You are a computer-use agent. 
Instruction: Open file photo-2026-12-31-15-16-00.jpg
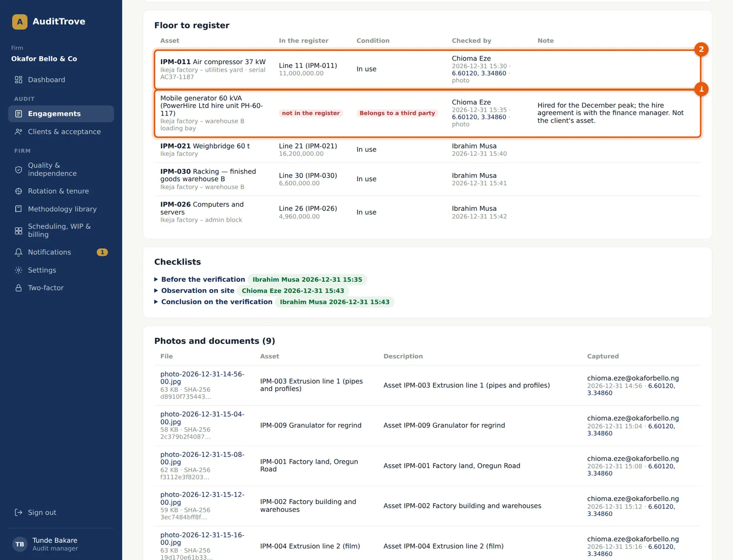pos(202,539)
